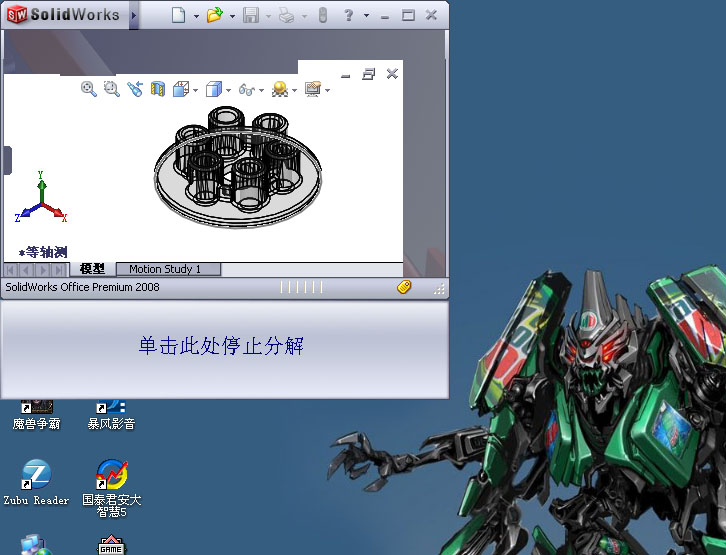Toggle the Section View tool
Viewport: 726px width, 555px height.
(x=158, y=89)
